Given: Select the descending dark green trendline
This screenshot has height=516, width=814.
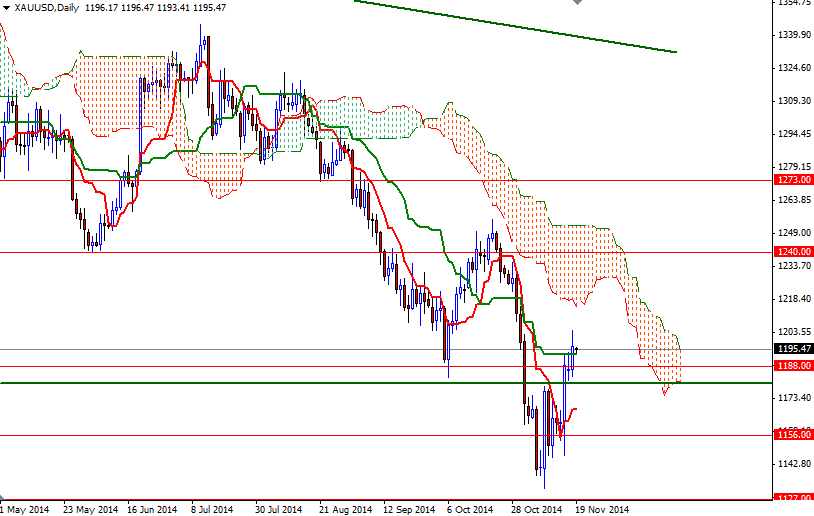Looking at the screenshot, I should (x=515, y=26).
